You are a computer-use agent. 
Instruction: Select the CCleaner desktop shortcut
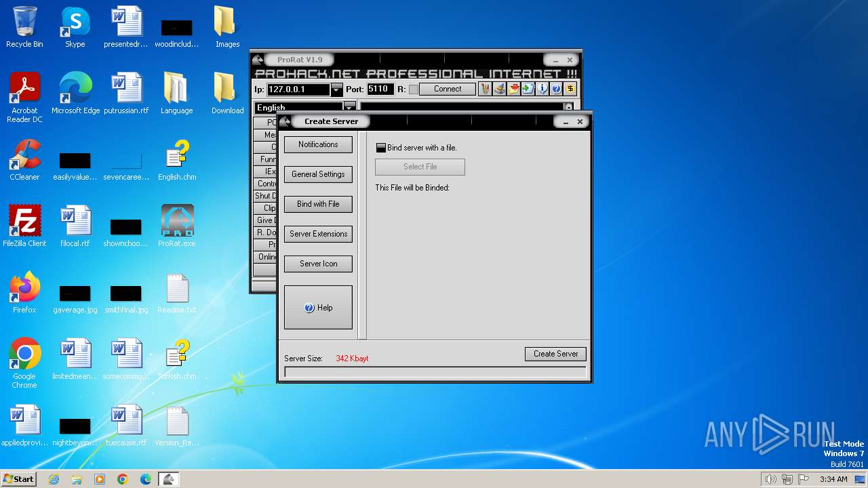(24, 160)
